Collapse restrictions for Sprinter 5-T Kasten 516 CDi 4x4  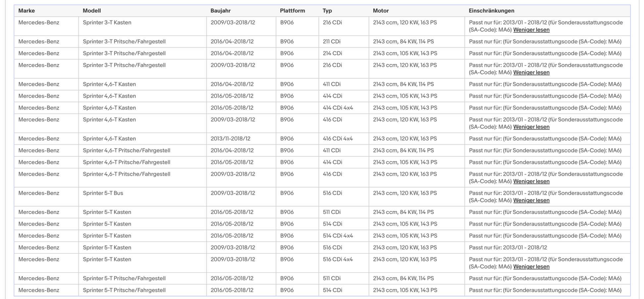tap(531, 267)
